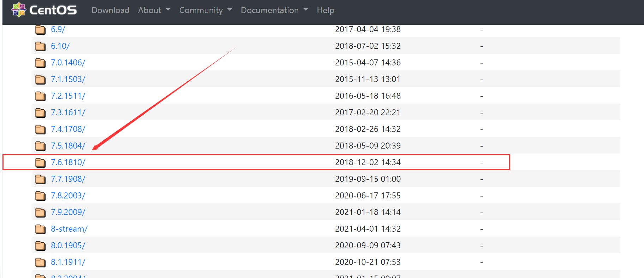Click the folder icon beside 7.8.2003/
644x278 pixels.
(x=40, y=196)
